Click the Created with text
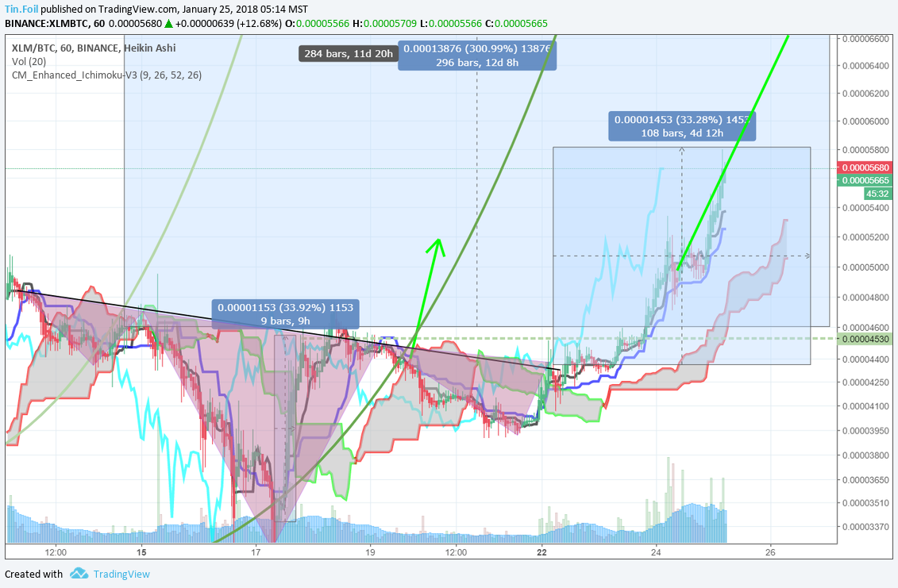 pos(34,575)
